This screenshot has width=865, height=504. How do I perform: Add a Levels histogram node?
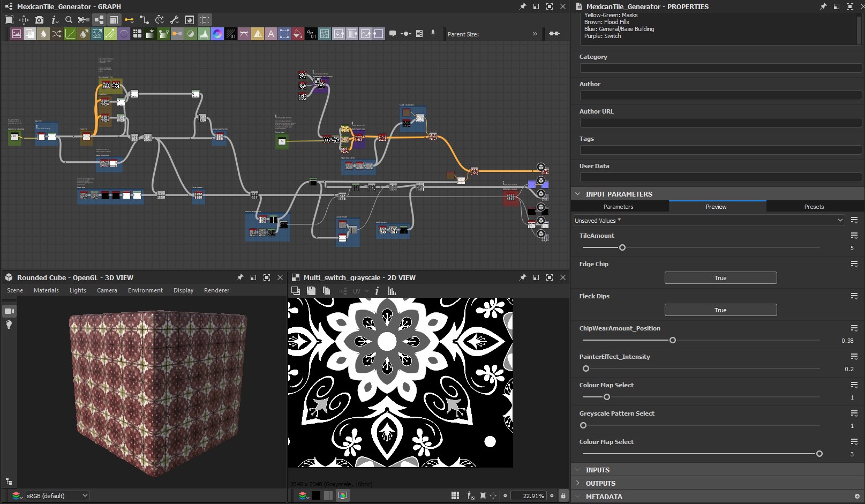pos(204,34)
